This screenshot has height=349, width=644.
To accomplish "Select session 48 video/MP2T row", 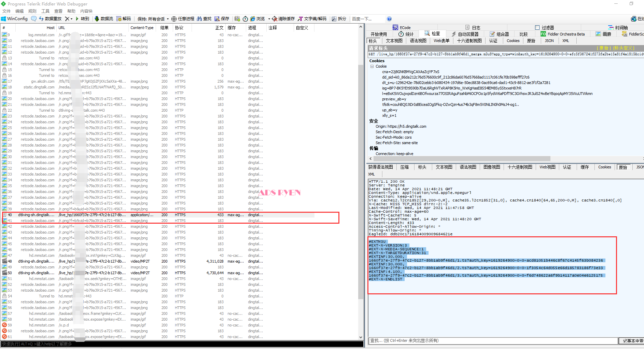I will pyautogui.click(x=158, y=261).
